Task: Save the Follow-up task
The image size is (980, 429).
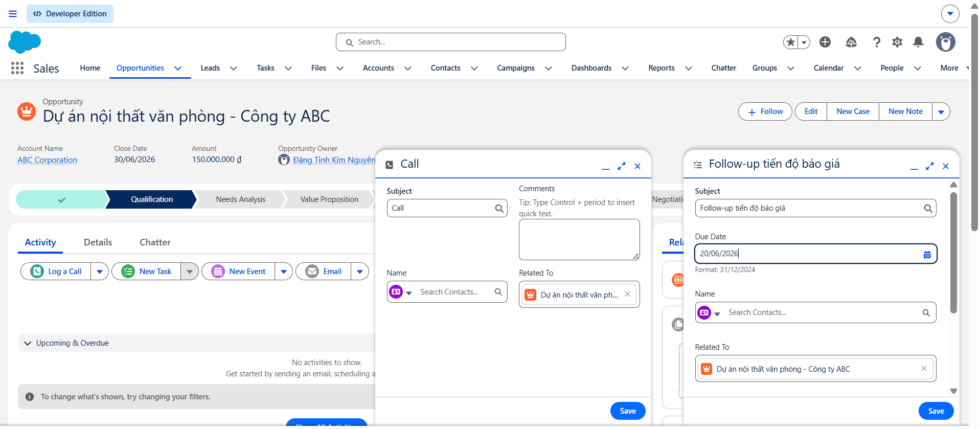Action: (x=936, y=411)
